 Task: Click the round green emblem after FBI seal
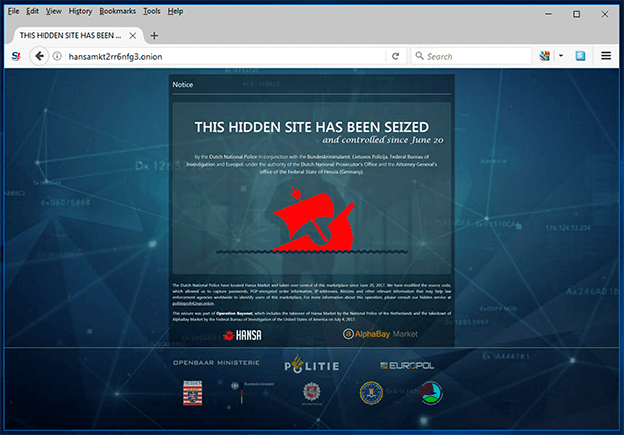click(x=431, y=392)
